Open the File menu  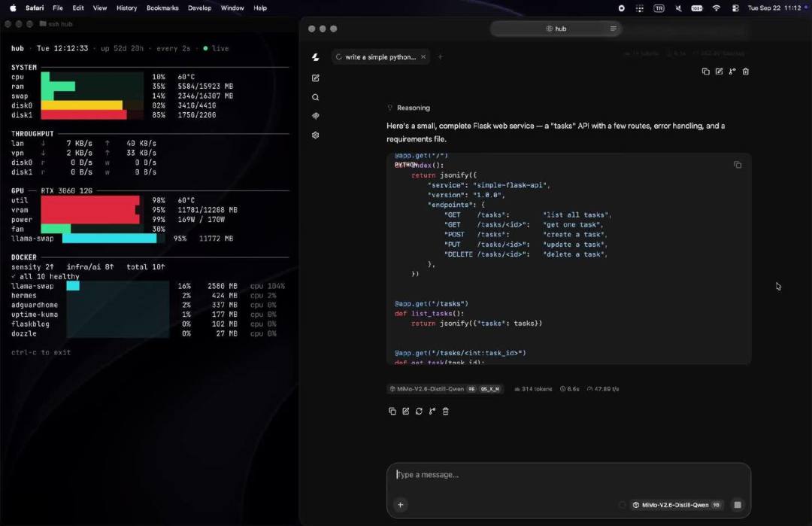coord(58,8)
